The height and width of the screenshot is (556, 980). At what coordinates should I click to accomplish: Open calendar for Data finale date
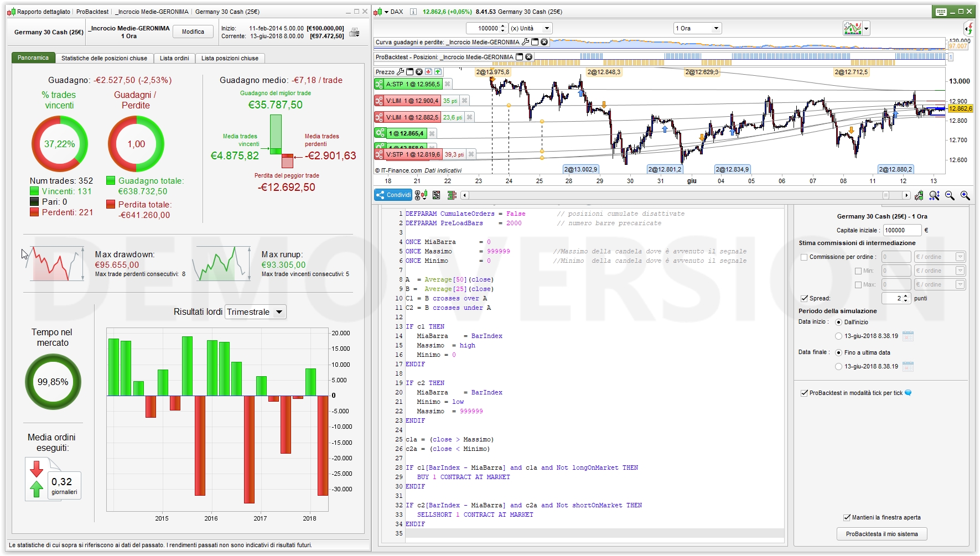point(908,366)
